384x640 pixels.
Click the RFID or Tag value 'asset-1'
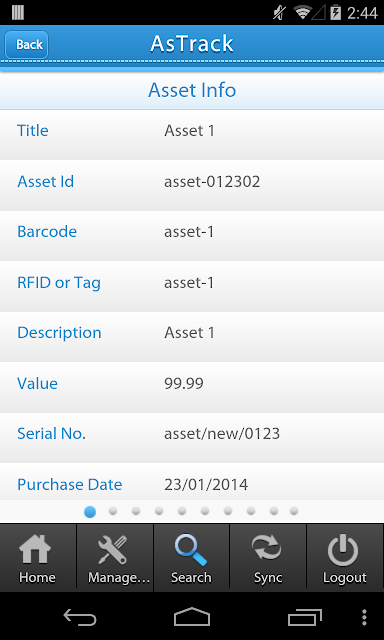pos(189,283)
